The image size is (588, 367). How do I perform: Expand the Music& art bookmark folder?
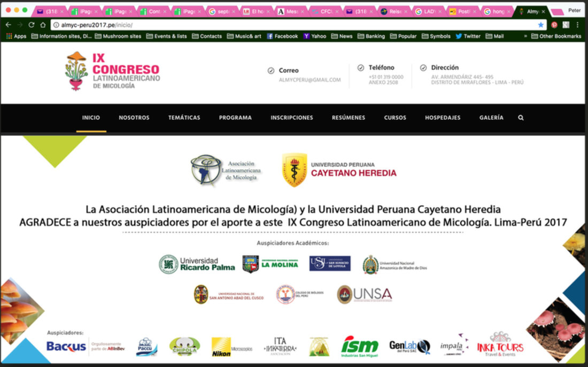pos(244,36)
